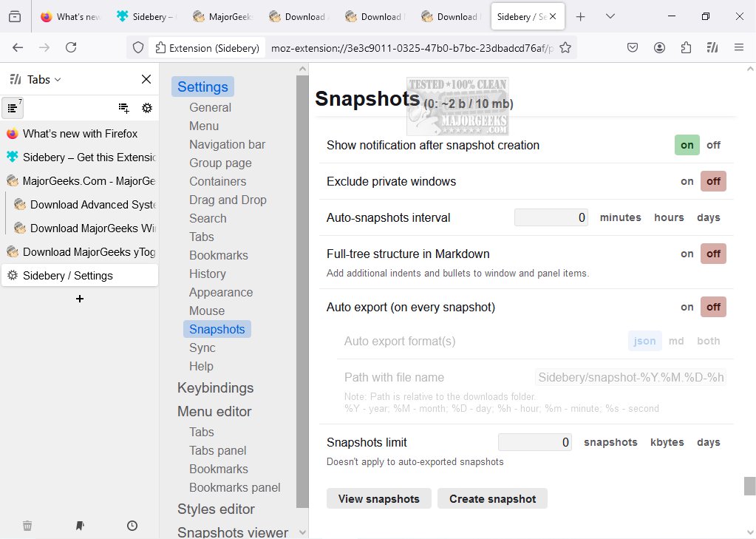The image size is (756, 539).
Task: Turn off Auto export on every snapshot
Action: (713, 307)
